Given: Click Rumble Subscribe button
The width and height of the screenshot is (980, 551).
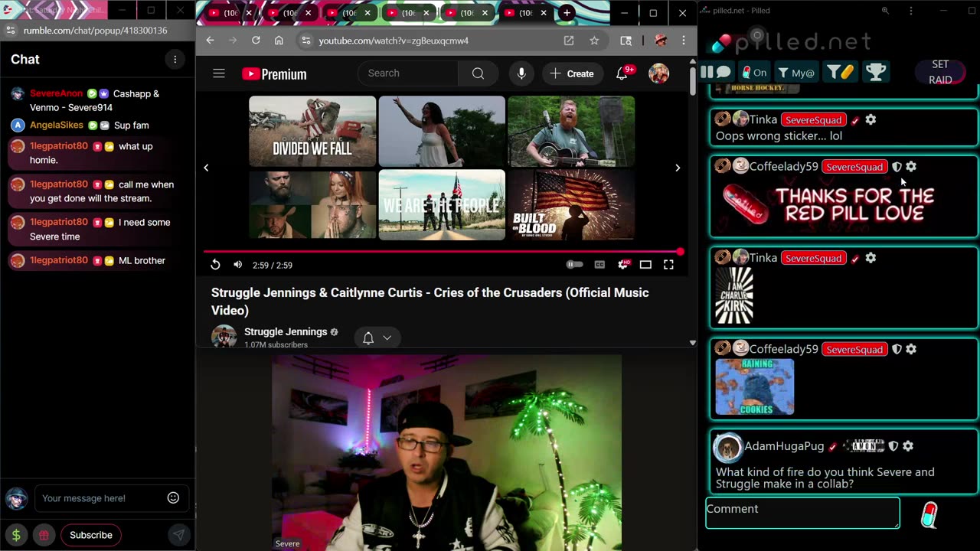Looking at the screenshot, I should tap(91, 535).
